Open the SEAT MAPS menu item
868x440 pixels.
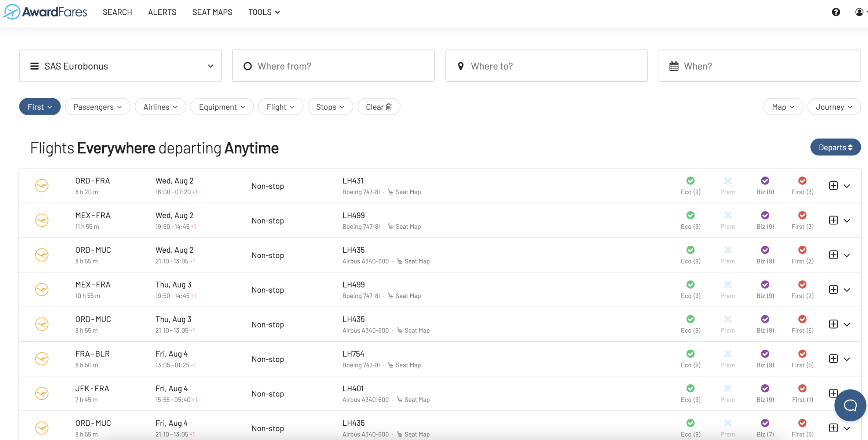pos(212,12)
